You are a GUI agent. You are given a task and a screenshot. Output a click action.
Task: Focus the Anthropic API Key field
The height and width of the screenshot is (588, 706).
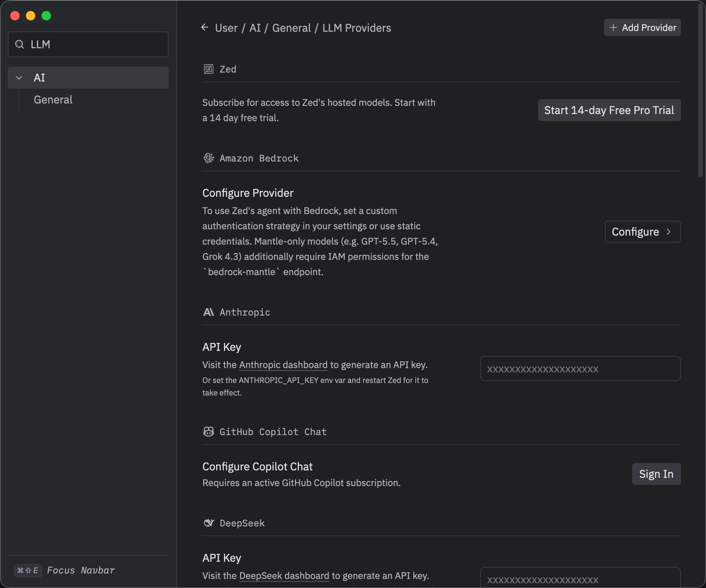[x=580, y=368]
